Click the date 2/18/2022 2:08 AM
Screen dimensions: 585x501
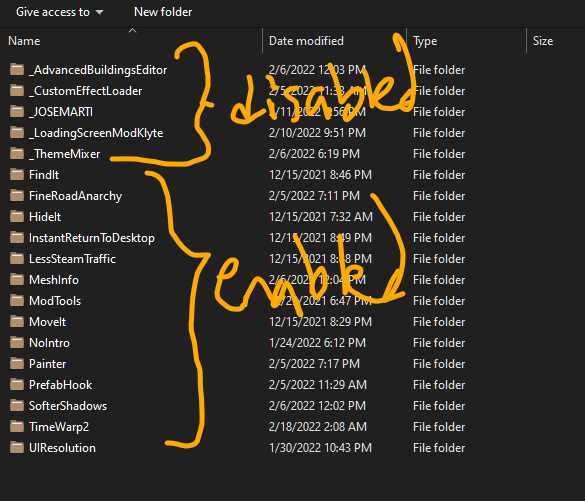318,426
